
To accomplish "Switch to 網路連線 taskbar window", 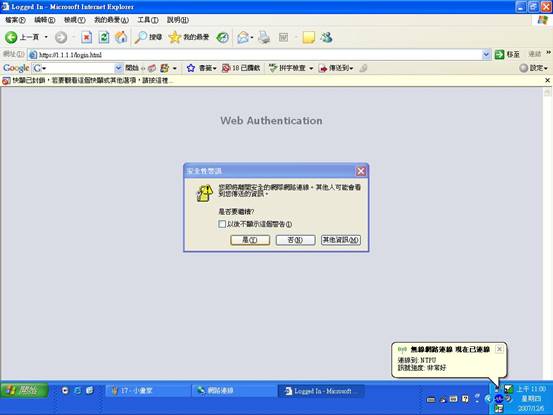I will [x=234, y=391].
